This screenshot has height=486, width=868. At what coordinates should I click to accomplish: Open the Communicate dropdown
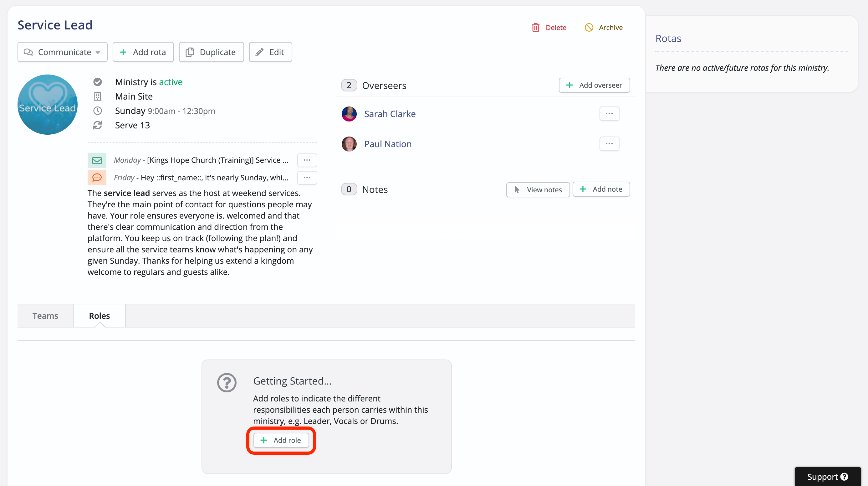(62, 52)
